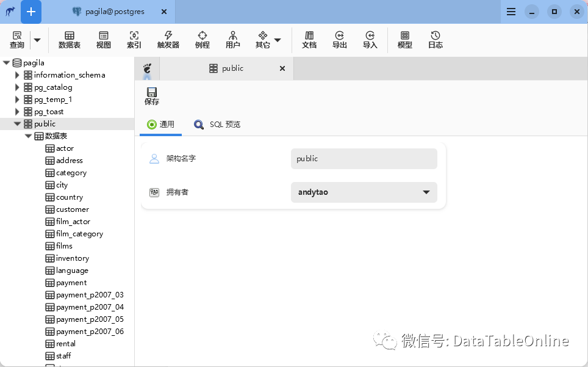This screenshot has height=367, width=588.
Task: Select the country table
Action: [x=70, y=197]
